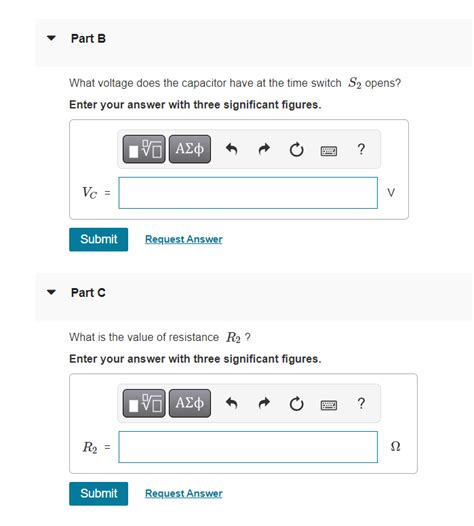Show keyboard shortcuts for Part B
The width and height of the screenshot is (474, 526).
tap(329, 151)
